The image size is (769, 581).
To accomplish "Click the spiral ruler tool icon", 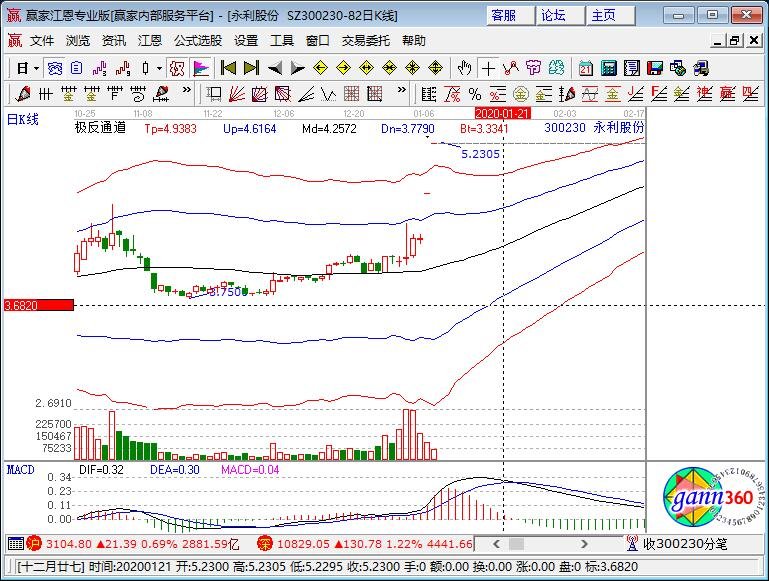I will [138, 93].
